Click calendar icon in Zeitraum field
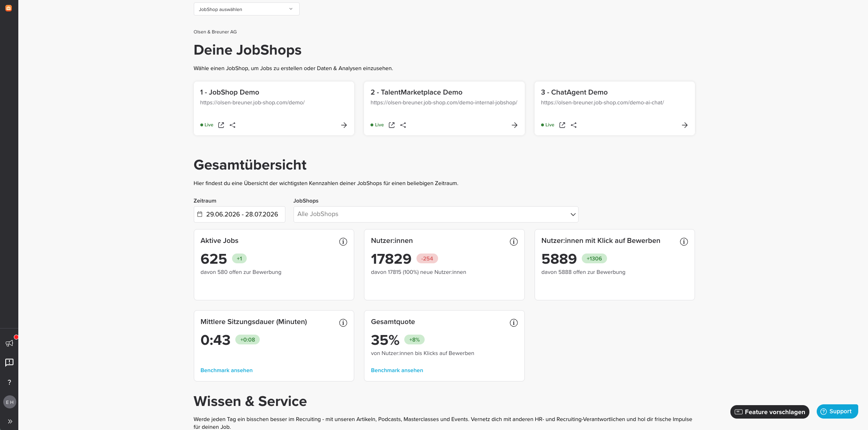Viewport: 868px width, 430px height. pos(200,214)
